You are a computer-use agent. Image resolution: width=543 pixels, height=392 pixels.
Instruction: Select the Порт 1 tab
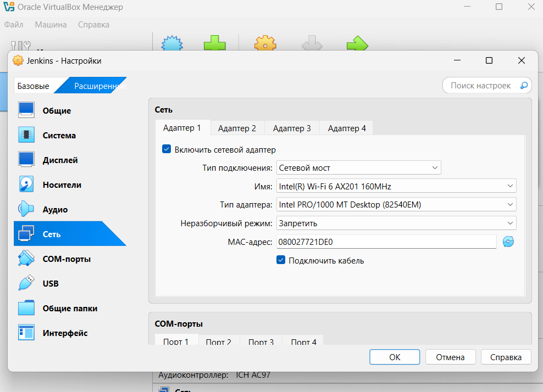(x=176, y=340)
